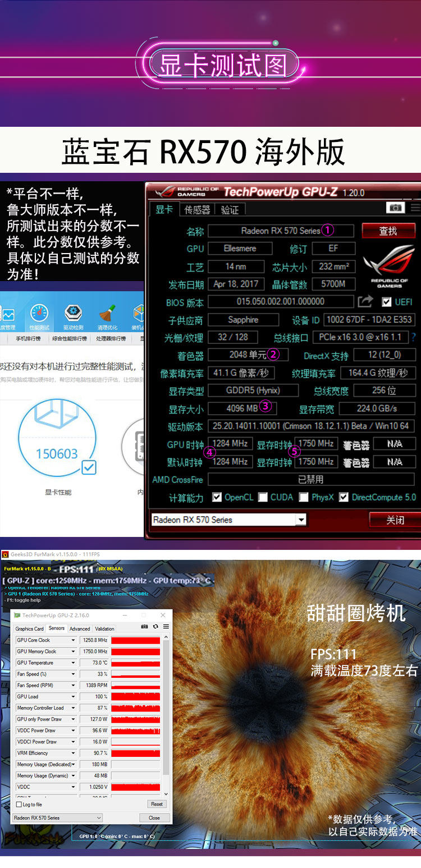The width and height of the screenshot is (421, 868).
Task: Expand the VRM Efficiency sensor dropdown
Action: 73,753
